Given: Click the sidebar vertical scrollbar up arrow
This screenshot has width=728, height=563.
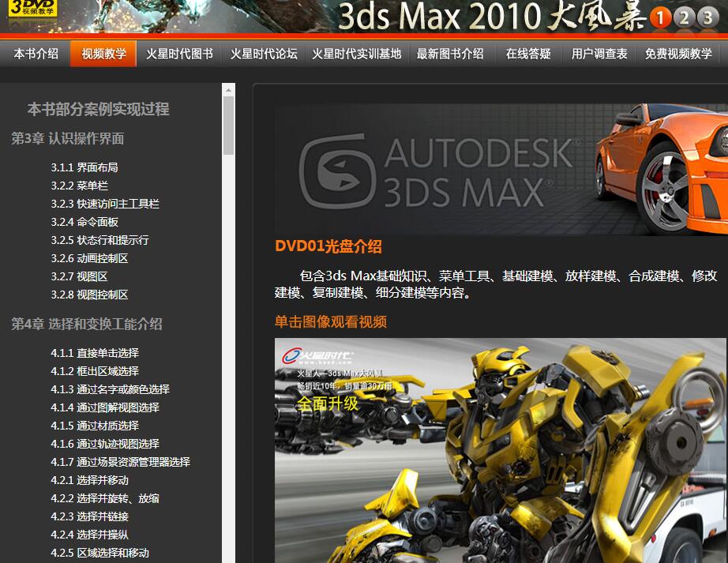Looking at the screenshot, I should [x=228, y=89].
